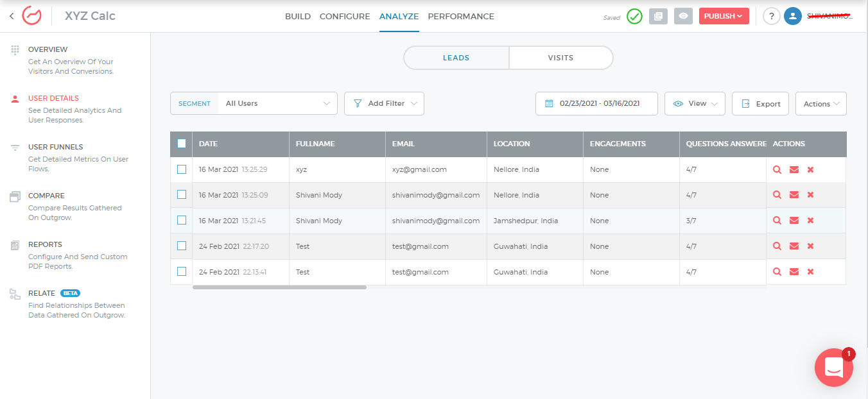View details of 22:13:41 Test lead
The height and width of the screenshot is (399, 868).
777,272
